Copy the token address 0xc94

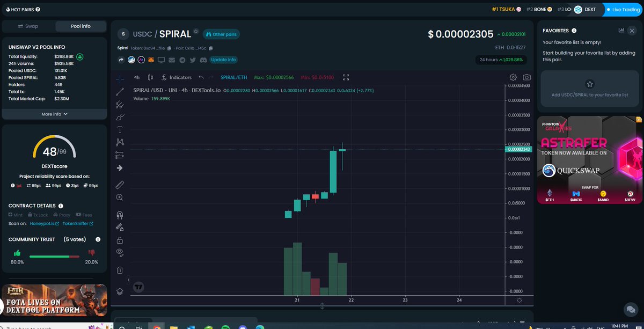pos(169,48)
